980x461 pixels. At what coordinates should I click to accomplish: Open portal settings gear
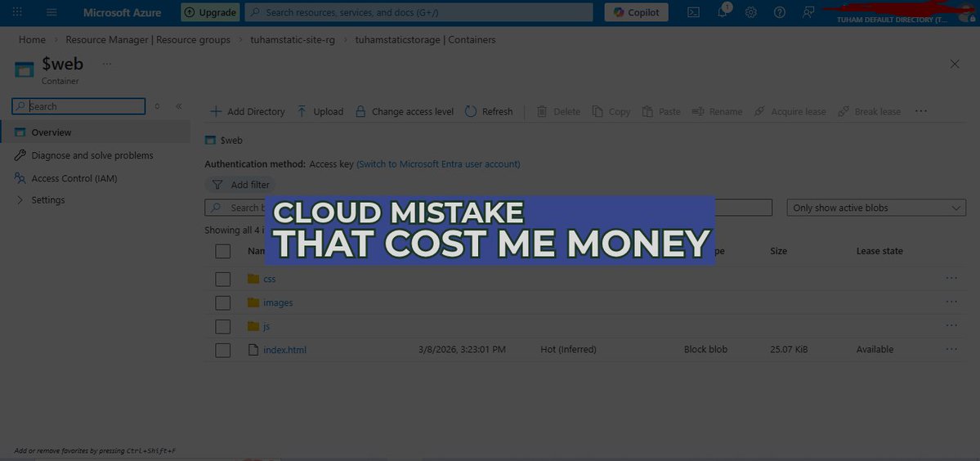tap(750, 12)
